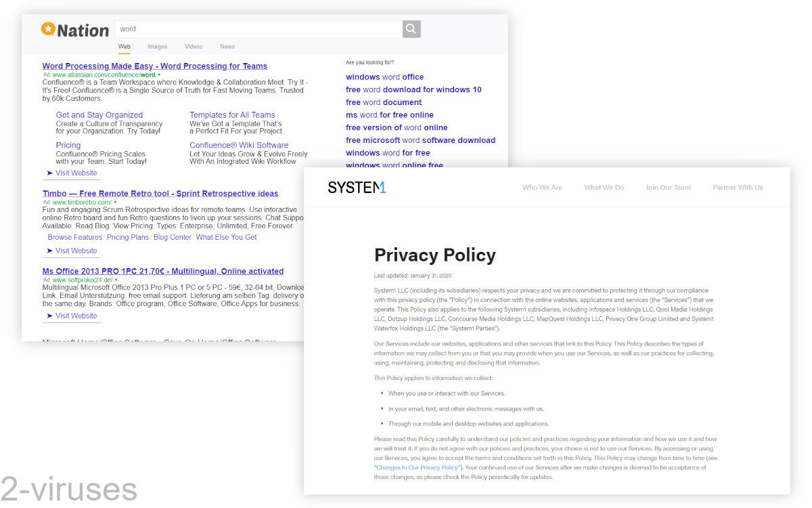Click the windows word office suggestion
Screen dimensions: 812x508
coord(385,77)
